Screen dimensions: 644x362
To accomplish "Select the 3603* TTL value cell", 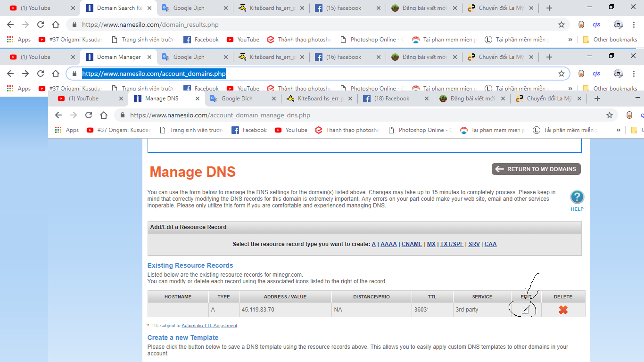I will pyautogui.click(x=432, y=310).
